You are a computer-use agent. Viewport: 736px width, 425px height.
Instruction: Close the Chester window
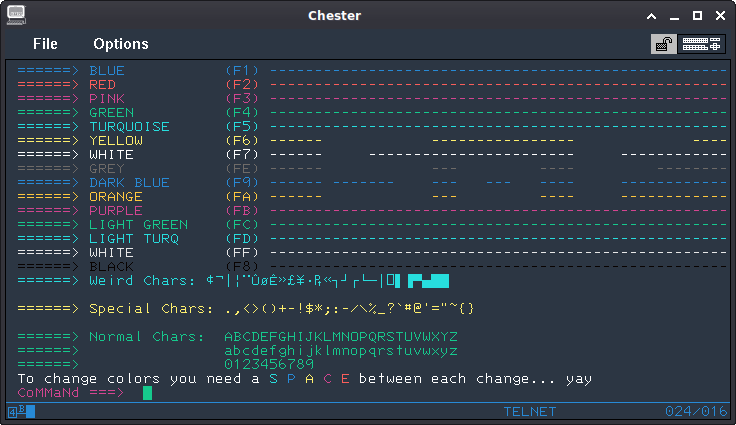pos(721,15)
